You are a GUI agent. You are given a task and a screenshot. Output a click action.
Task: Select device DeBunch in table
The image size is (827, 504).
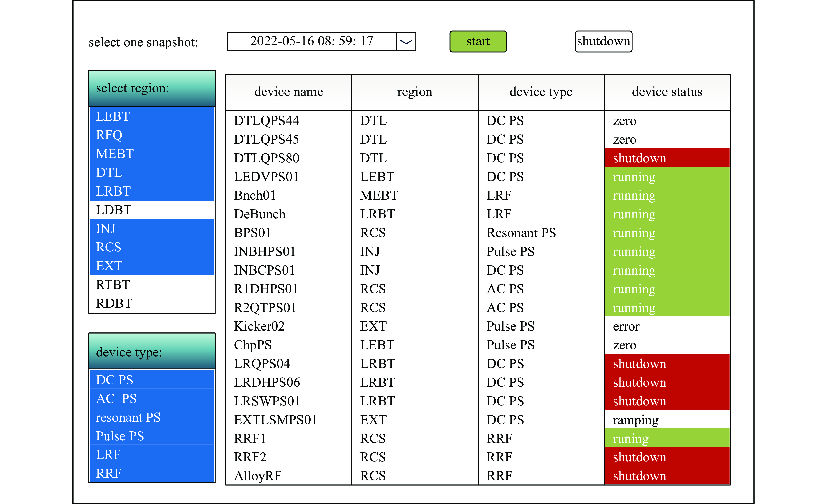(x=259, y=214)
